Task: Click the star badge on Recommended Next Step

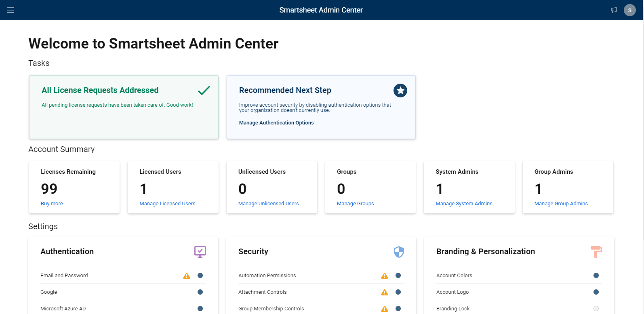Action: click(400, 91)
